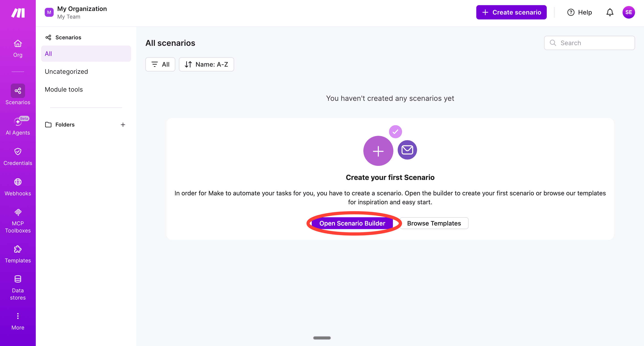This screenshot has height=346, width=644.
Task: Open MCP Toolboxes section
Action: tap(18, 221)
